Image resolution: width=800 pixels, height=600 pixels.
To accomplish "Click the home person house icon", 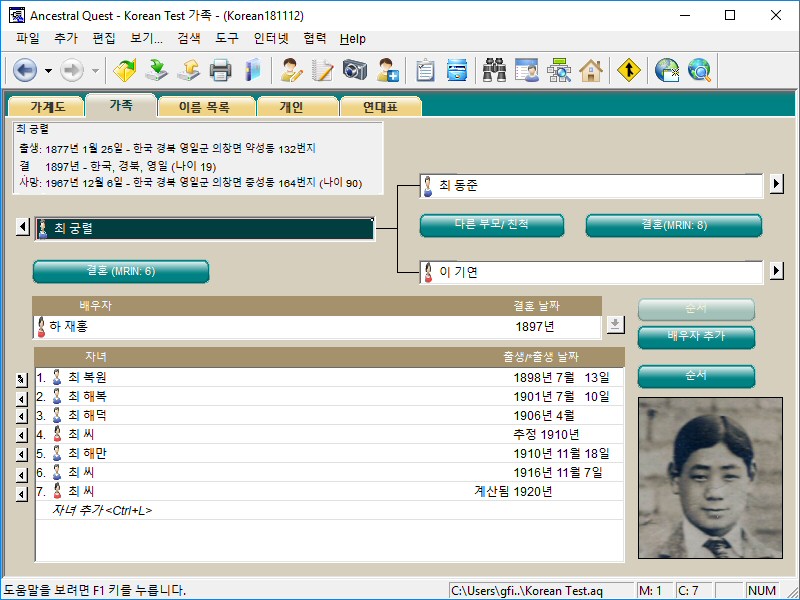I will tap(590, 70).
